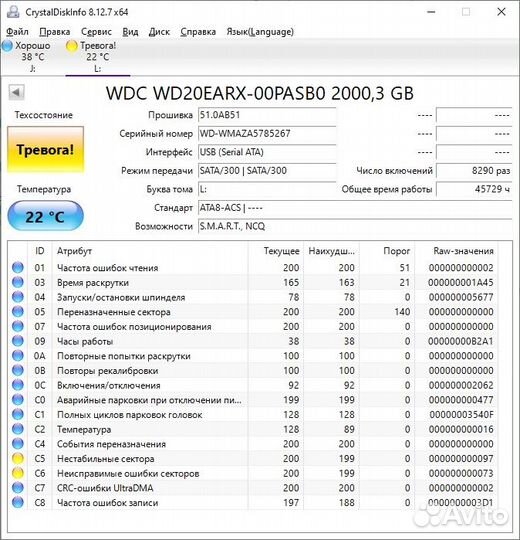
Task: Click the total hours field 45729 ч
Action: 474,189
